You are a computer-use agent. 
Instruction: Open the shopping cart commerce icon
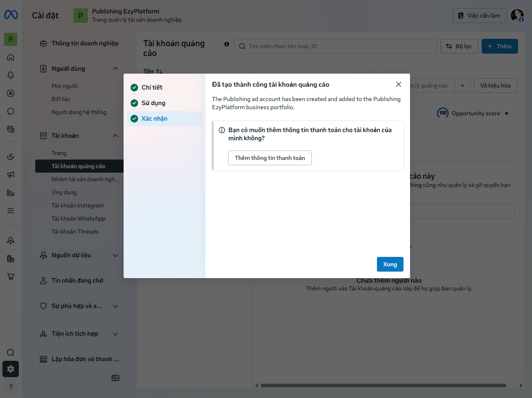11,277
